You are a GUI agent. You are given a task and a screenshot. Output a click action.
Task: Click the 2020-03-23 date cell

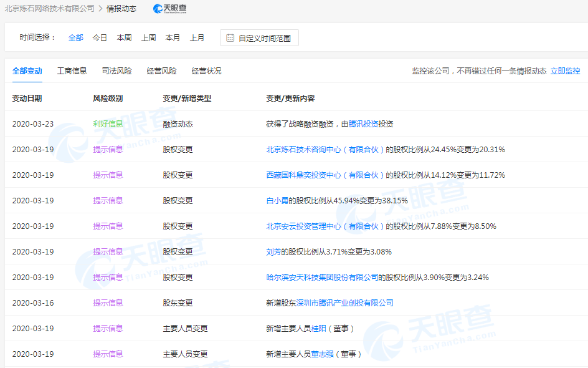coord(33,124)
